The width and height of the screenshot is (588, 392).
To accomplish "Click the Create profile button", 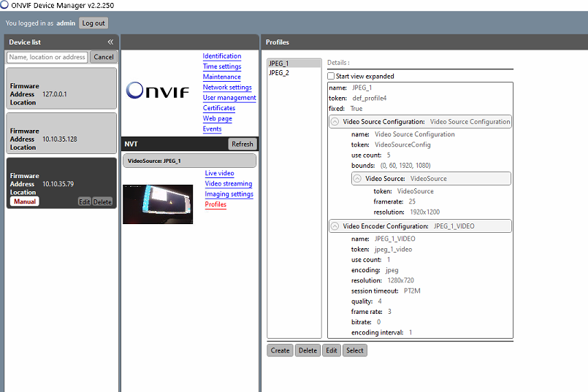I will pyautogui.click(x=280, y=350).
